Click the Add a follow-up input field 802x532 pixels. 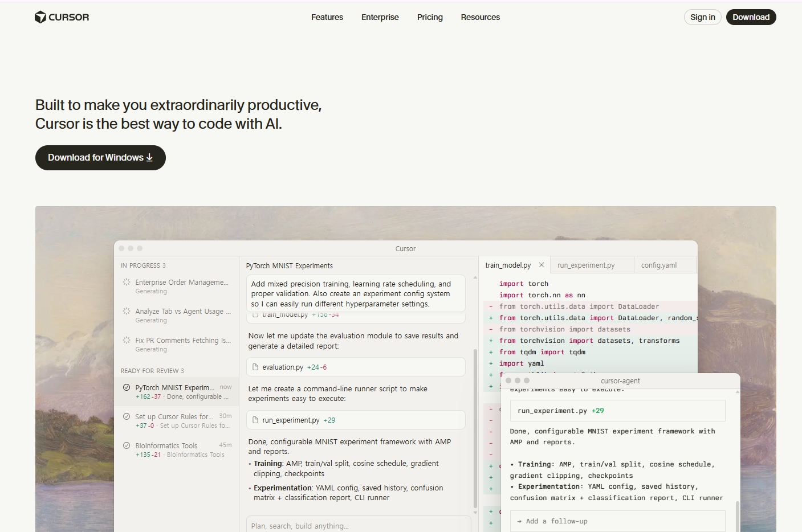tap(618, 521)
